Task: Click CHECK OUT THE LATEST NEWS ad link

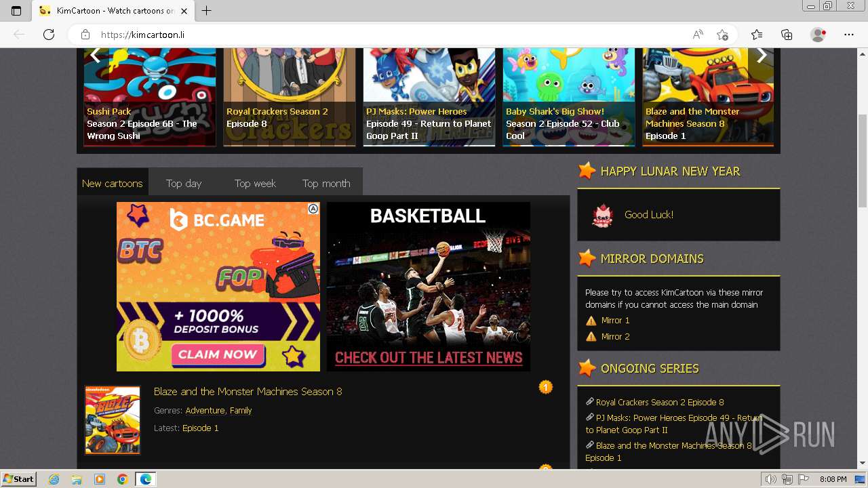Action: 429,358
